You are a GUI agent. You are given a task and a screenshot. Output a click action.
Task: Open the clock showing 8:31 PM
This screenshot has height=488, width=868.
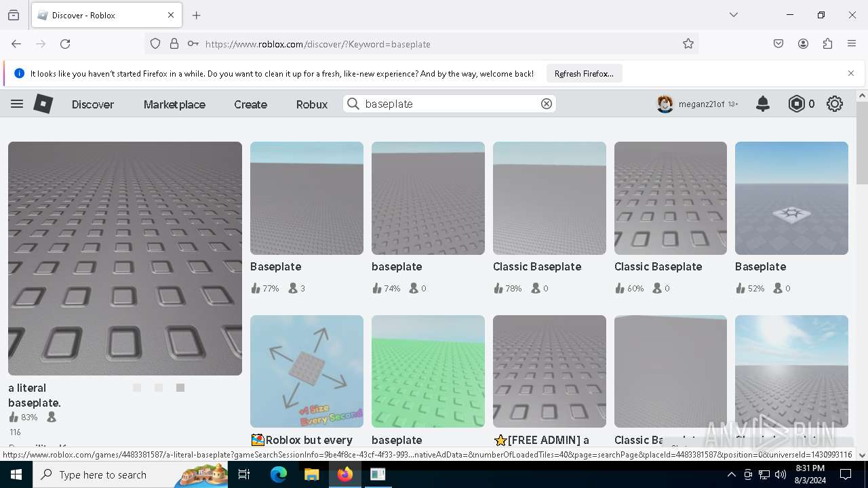(x=810, y=474)
